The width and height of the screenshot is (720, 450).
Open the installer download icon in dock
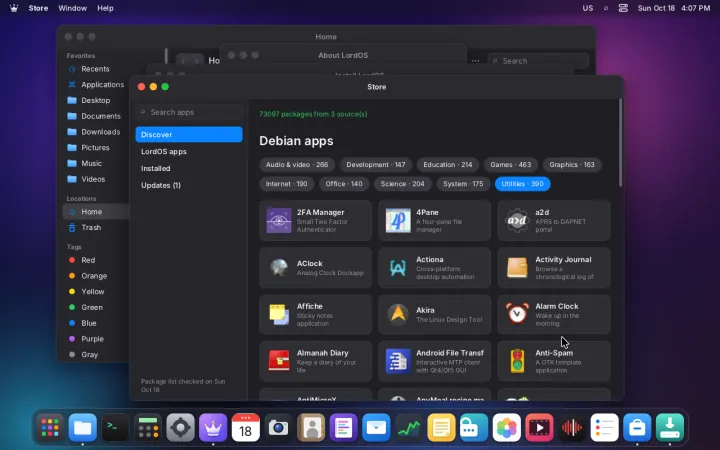click(x=669, y=428)
